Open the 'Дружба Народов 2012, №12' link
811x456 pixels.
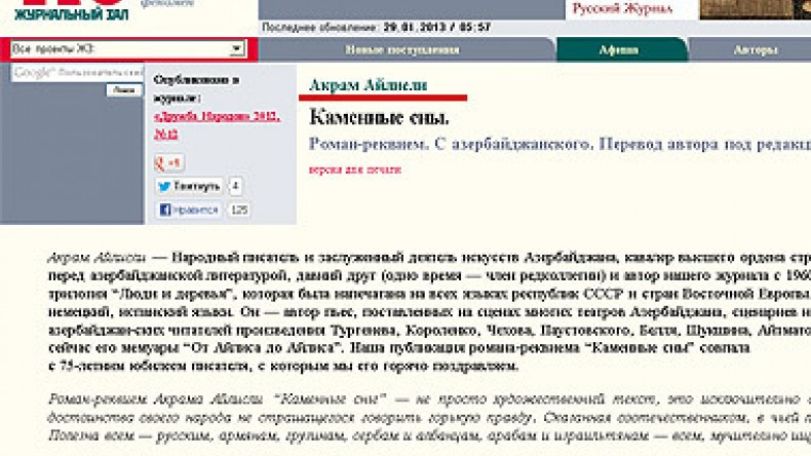pyautogui.click(x=217, y=125)
